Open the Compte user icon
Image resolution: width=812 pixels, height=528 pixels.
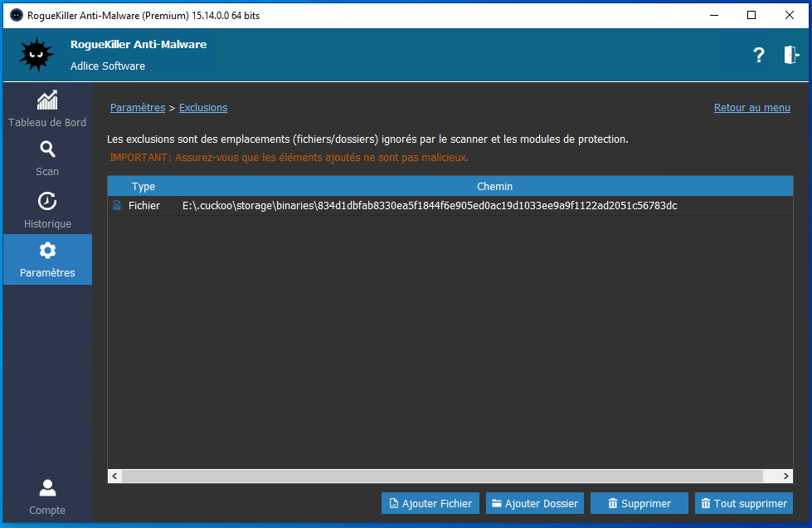pos(47,488)
